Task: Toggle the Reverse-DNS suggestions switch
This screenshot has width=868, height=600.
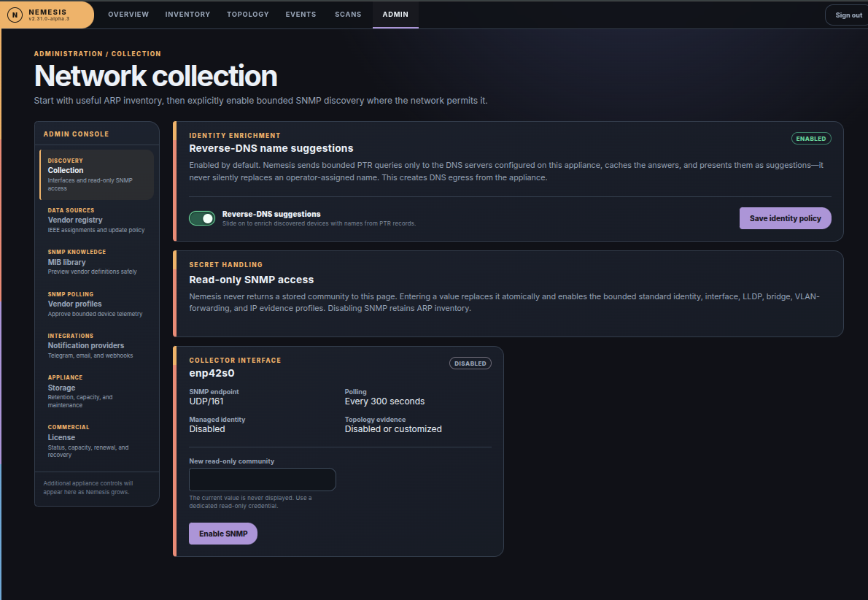Action: [202, 218]
